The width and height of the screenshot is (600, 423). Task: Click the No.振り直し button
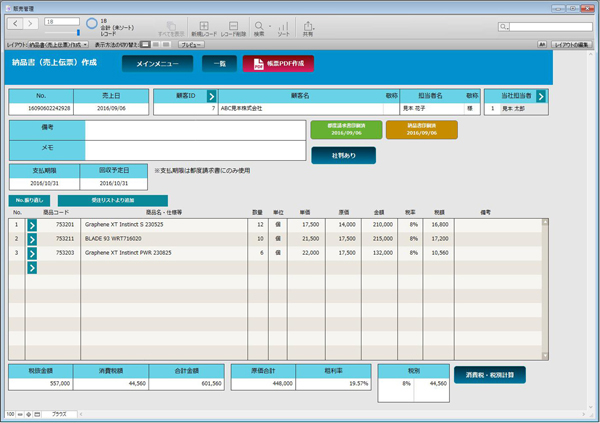29,200
